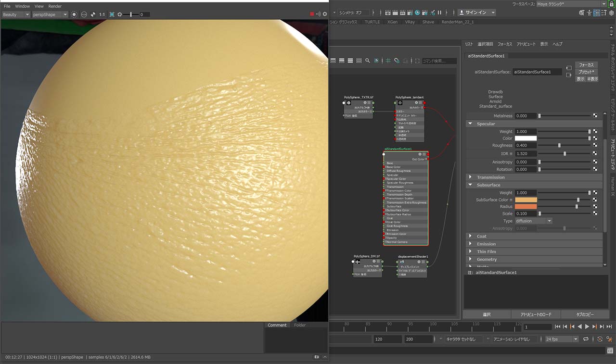Click the Specular Roughness map checker button
The height and width of the screenshot is (364, 616).
pos(595,145)
